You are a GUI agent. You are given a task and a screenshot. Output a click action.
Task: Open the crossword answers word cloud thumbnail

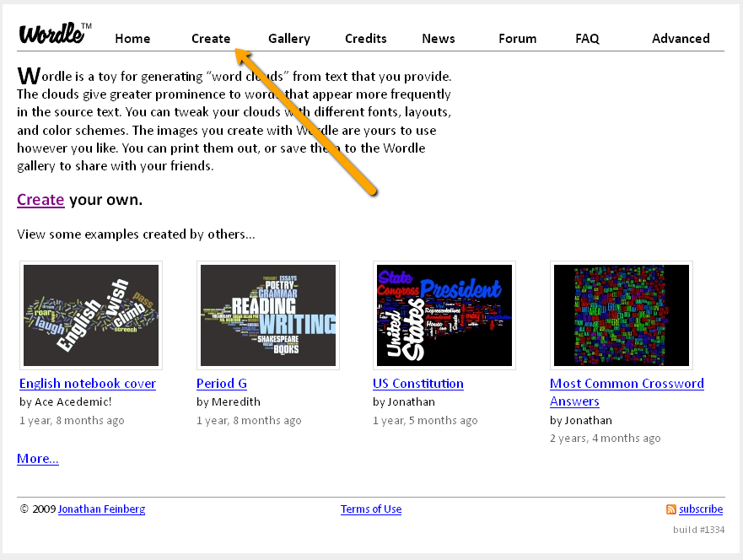coord(622,315)
